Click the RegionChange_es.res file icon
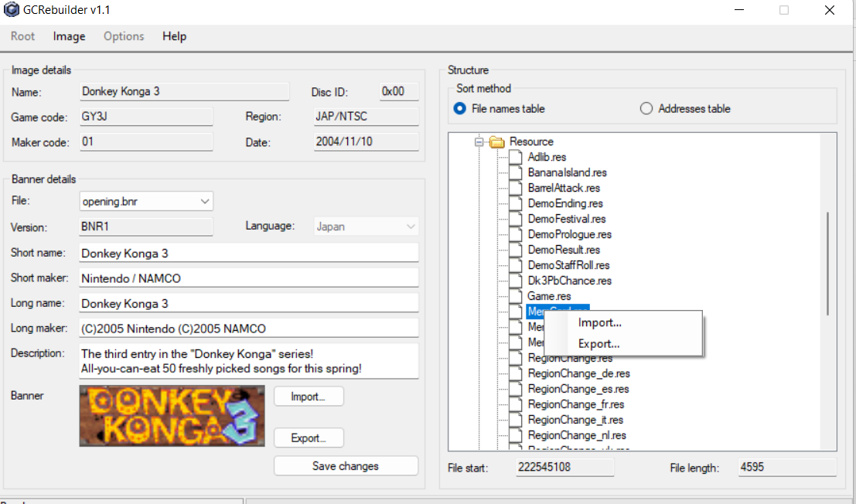Image resolution: width=856 pixels, height=504 pixels. coord(516,389)
